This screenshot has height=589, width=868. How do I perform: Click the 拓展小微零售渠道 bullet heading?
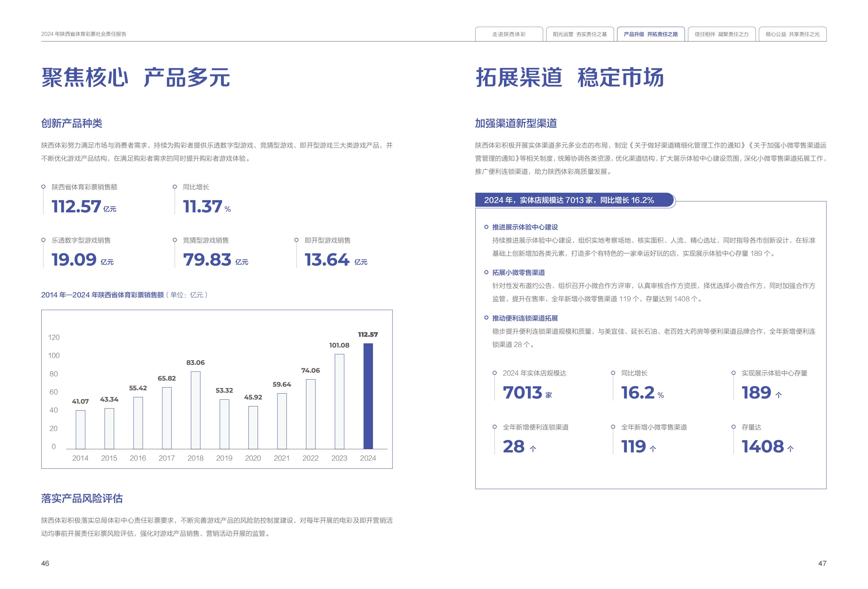[518, 273]
